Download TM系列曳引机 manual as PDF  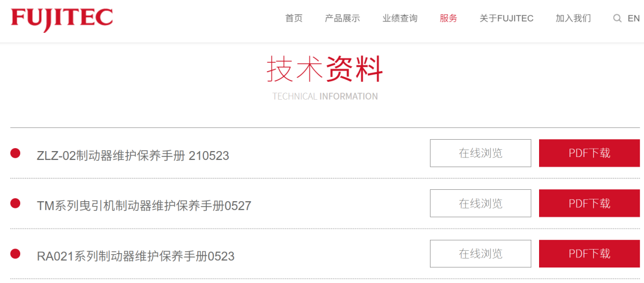[589, 203]
